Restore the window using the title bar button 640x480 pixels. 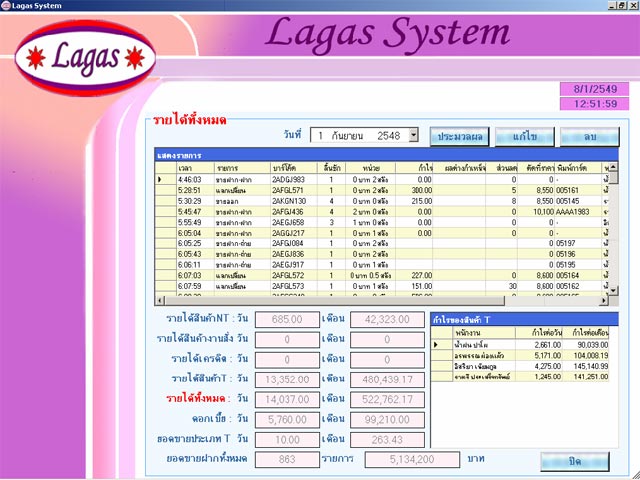pyautogui.click(x=622, y=5)
